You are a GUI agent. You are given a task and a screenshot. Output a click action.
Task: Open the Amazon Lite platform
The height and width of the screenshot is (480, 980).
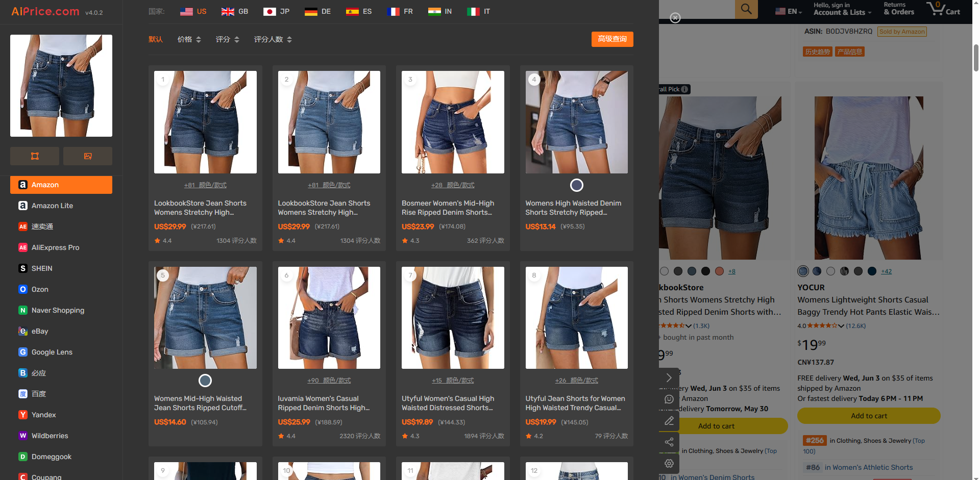point(61,206)
